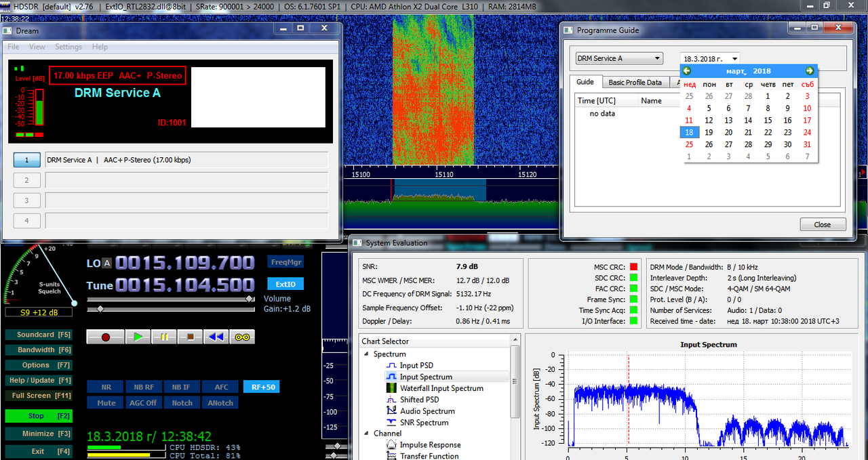
Task: Go to previous month in calendar
Action: (x=687, y=70)
